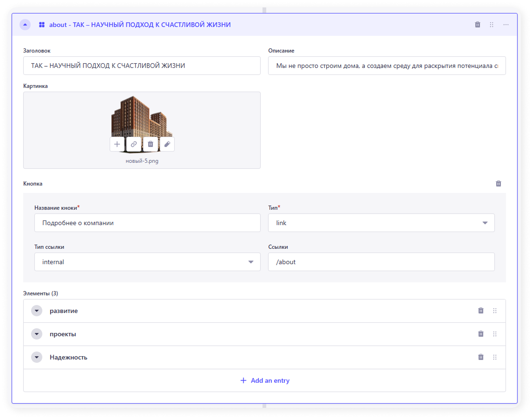Click the drag handle in the component header
This screenshot has height=419, width=532.
492,25
